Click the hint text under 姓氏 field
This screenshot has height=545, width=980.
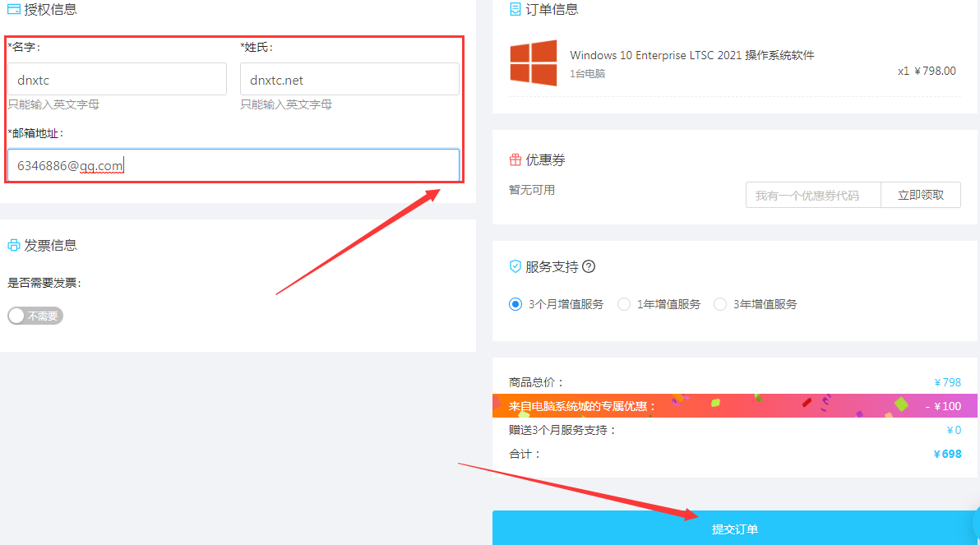coord(286,104)
